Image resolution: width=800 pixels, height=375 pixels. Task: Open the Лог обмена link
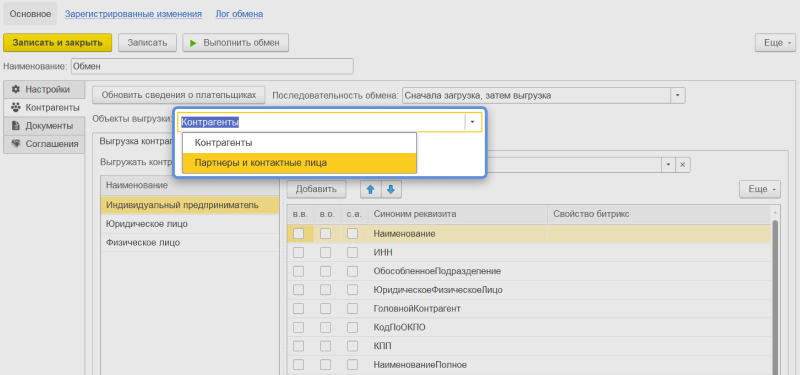tap(239, 14)
